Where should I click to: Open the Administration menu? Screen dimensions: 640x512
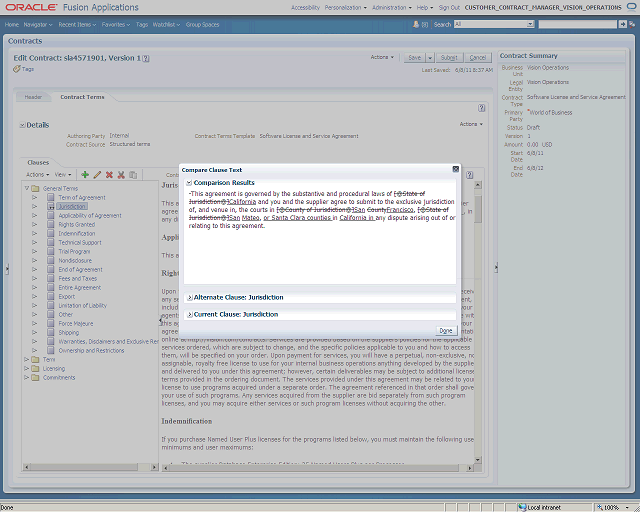pos(391,8)
